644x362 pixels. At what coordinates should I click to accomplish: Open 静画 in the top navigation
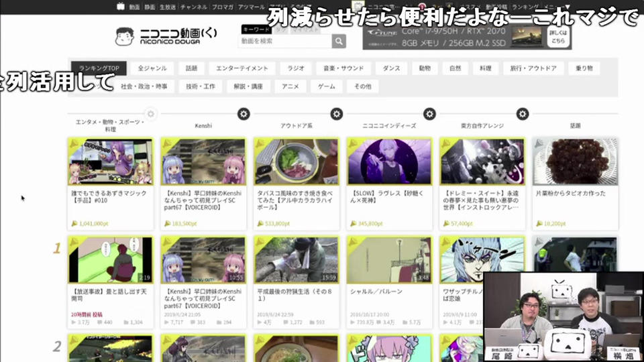(150, 7)
